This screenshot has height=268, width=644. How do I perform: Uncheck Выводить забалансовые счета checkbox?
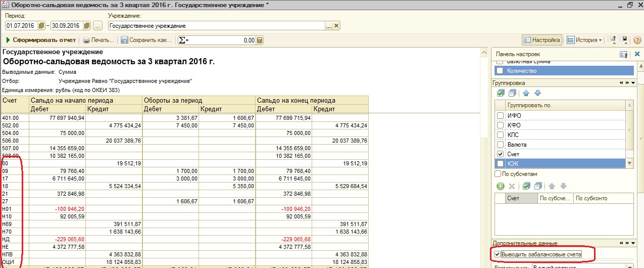tap(498, 254)
